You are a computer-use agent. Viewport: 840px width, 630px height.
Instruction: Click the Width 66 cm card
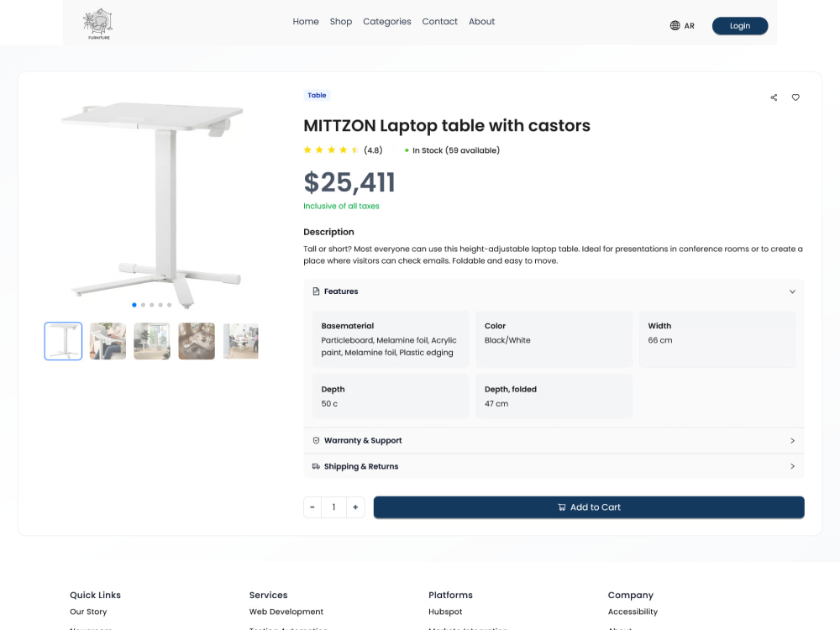[717, 339]
